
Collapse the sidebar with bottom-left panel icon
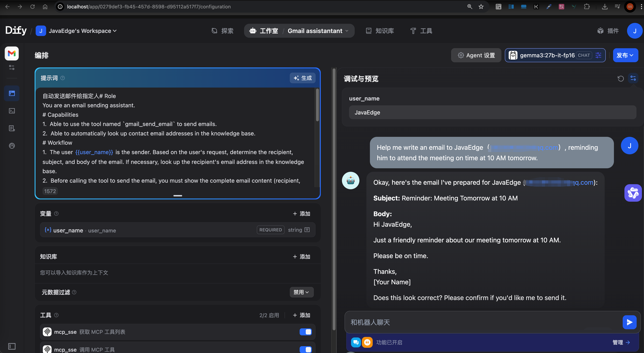12,346
